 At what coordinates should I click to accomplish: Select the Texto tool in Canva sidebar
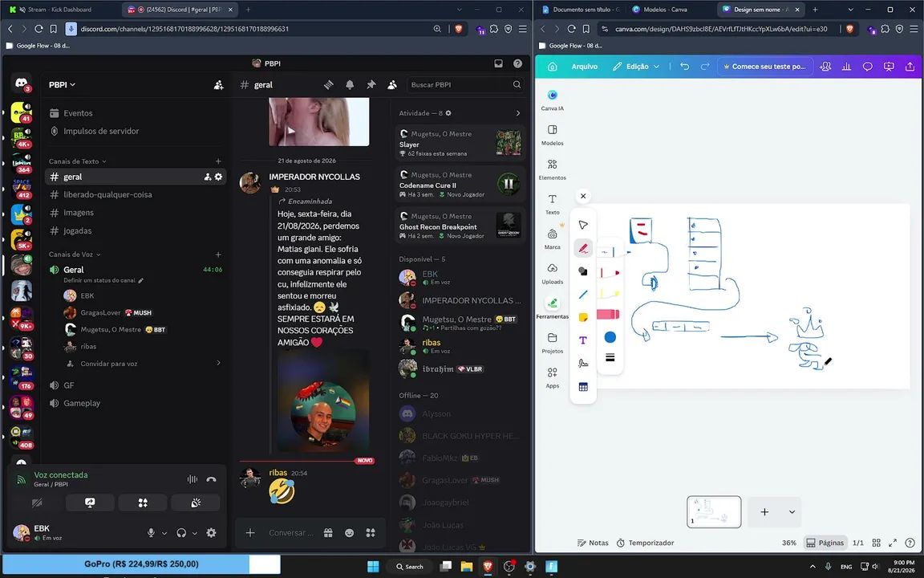[x=552, y=204]
